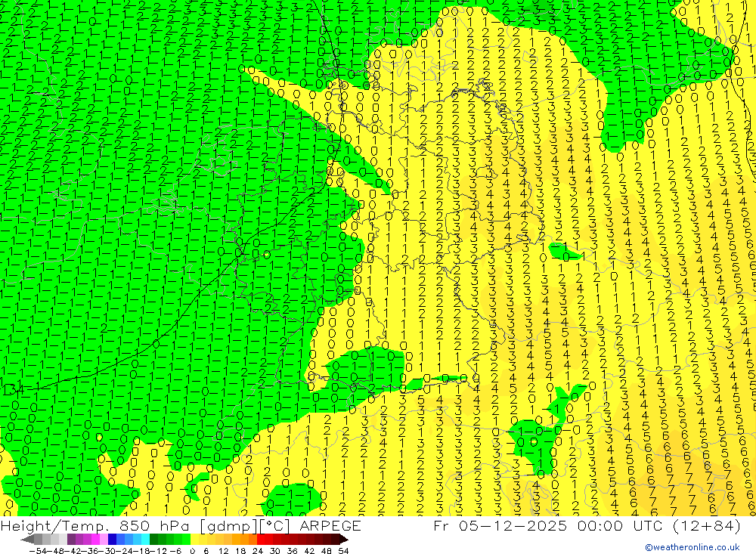Click the dark blue swatch in the temperature legend
This screenshot has width=756, height=554.
click(112, 539)
